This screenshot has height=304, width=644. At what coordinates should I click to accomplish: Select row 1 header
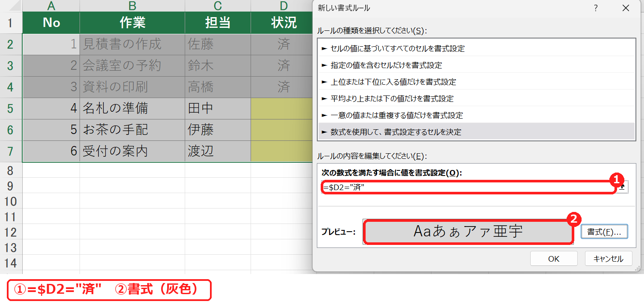(11, 23)
